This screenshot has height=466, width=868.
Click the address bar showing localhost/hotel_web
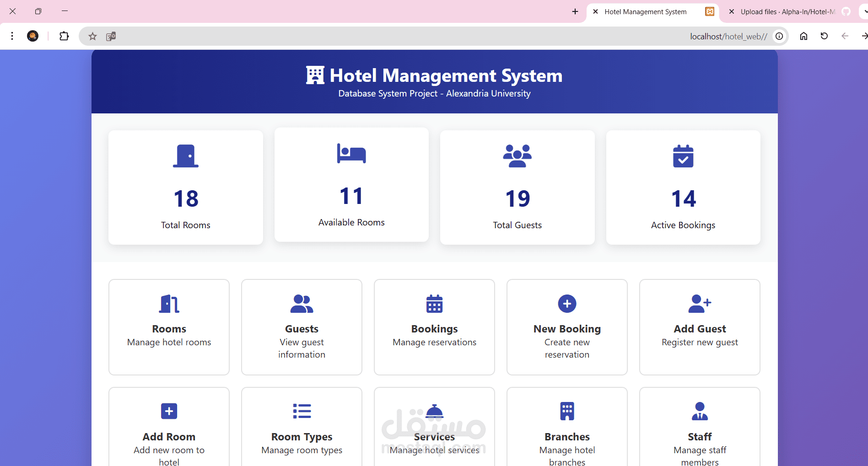coord(728,36)
